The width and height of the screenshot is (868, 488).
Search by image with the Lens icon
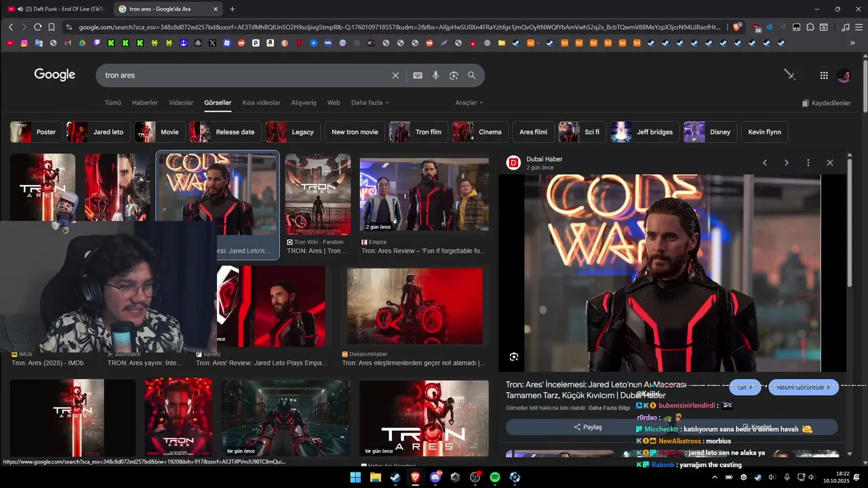pyautogui.click(x=454, y=75)
